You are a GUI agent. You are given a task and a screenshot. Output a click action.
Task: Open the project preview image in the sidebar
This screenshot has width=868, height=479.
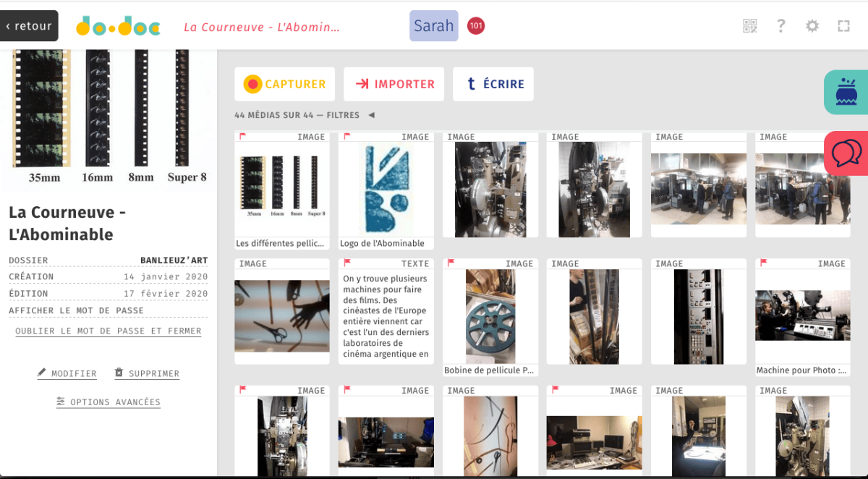[109, 122]
